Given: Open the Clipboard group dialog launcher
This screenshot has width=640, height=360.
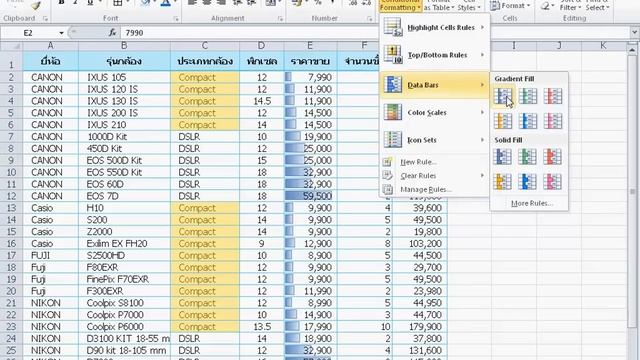Looking at the screenshot, I should [x=45, y=19].
